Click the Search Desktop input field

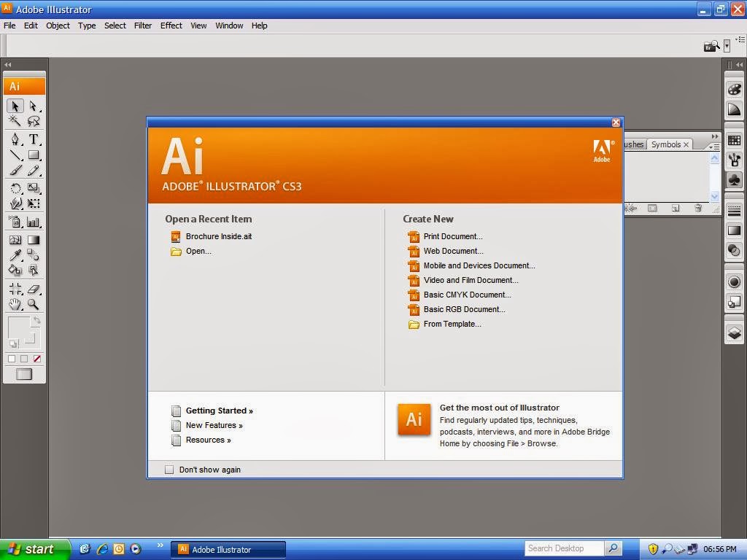pyautogui.click(x=564, y=548)
